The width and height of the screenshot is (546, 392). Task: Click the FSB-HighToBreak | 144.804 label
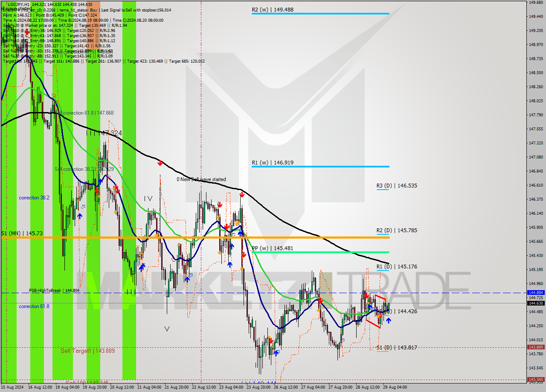click(x=54, y=290)
